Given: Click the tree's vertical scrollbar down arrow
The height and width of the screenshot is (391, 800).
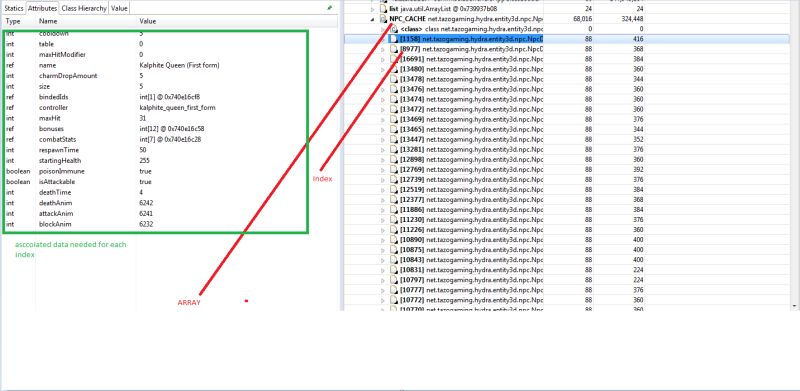Looking at the screenshot, I should (795, 306).
